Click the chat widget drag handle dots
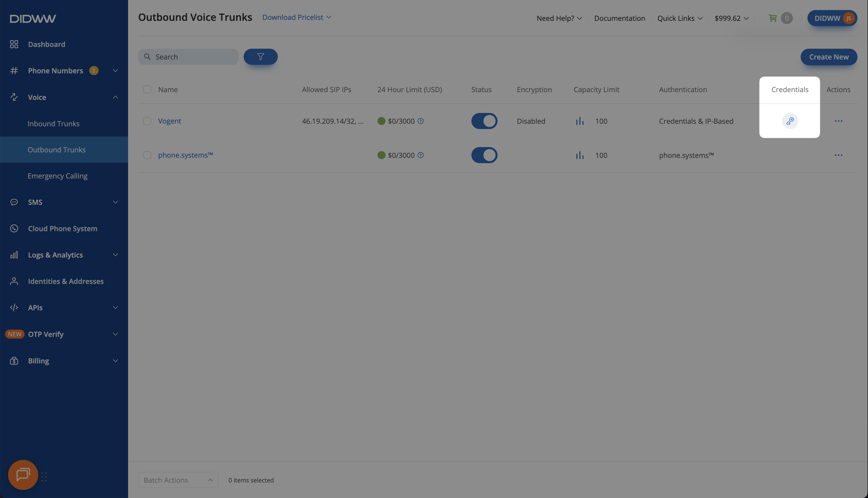868x498 pixels. point(44,477)
